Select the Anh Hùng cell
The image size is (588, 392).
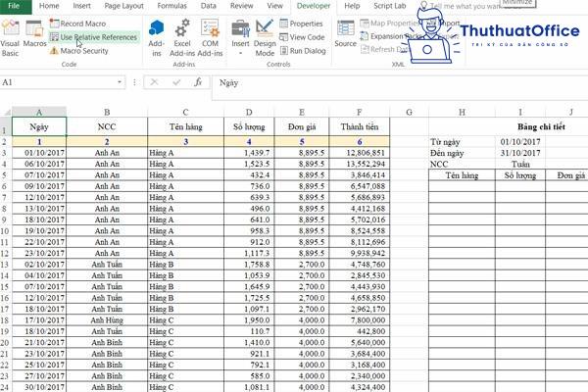tap(107, 320)
